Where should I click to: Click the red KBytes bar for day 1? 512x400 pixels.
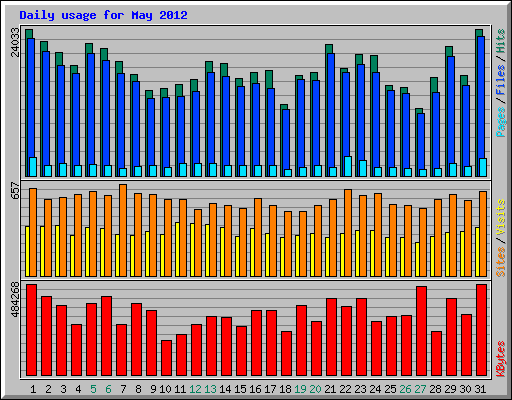tap(31, 330)
